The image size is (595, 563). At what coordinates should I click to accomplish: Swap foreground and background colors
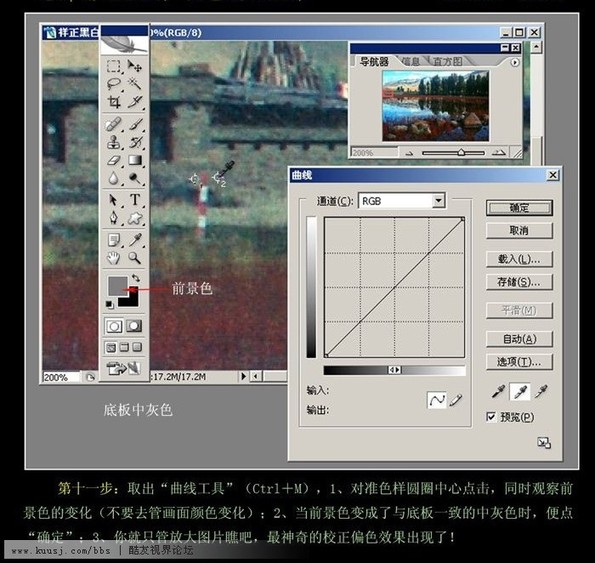click(135, 278)
